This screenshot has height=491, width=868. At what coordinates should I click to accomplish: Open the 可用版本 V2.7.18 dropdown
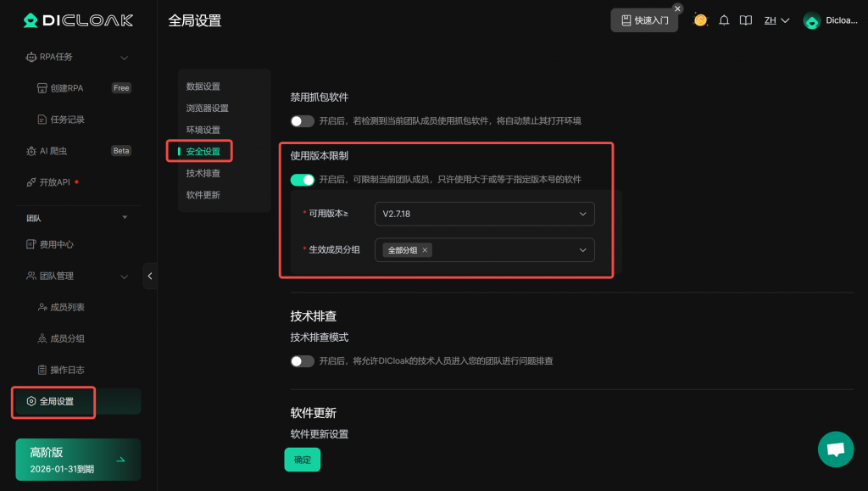tap(484, 214)
